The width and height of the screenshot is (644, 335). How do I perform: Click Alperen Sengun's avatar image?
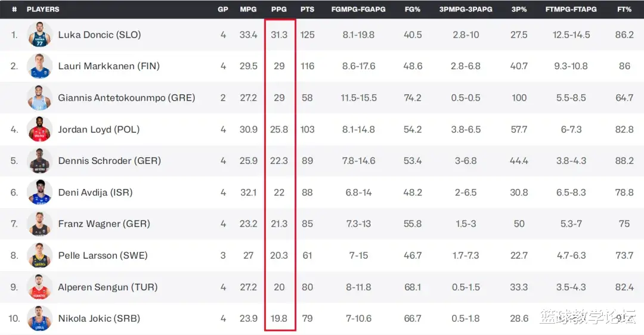40,287
